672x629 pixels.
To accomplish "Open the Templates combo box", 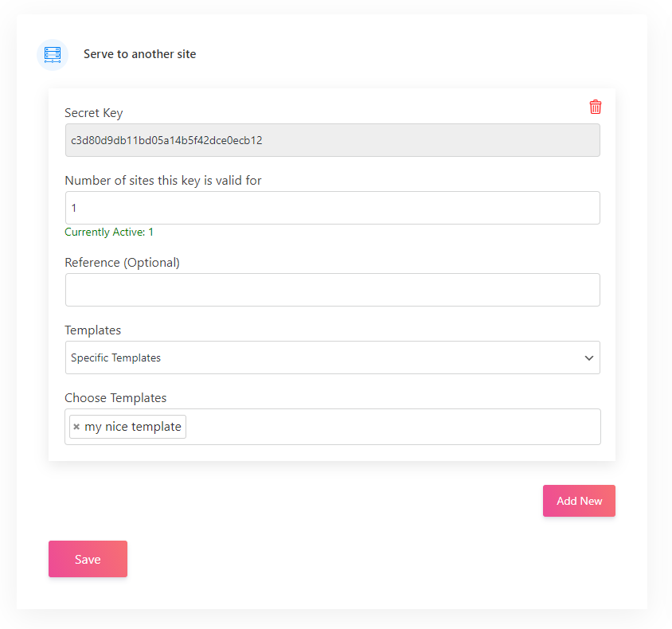I will 332,358.
